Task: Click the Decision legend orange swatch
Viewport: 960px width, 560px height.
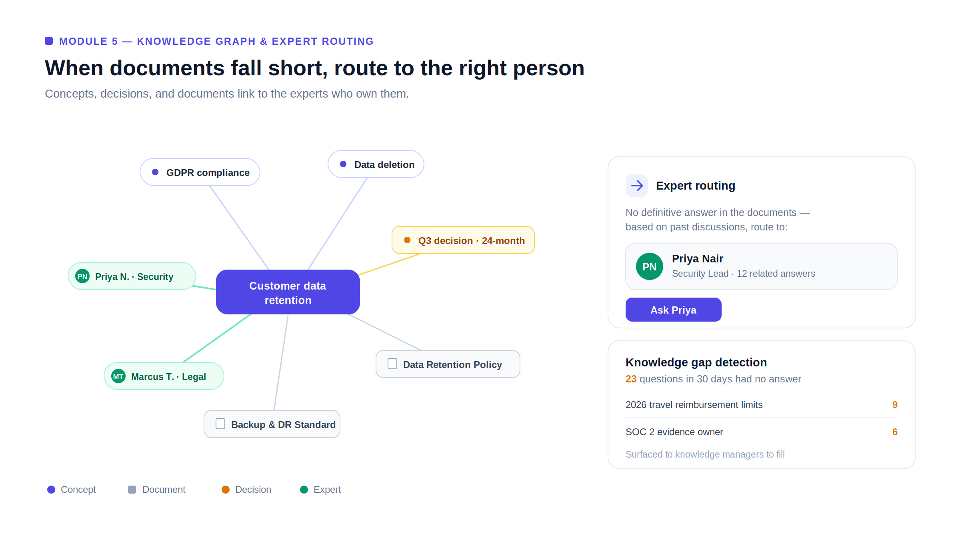Action: [226, 490]
